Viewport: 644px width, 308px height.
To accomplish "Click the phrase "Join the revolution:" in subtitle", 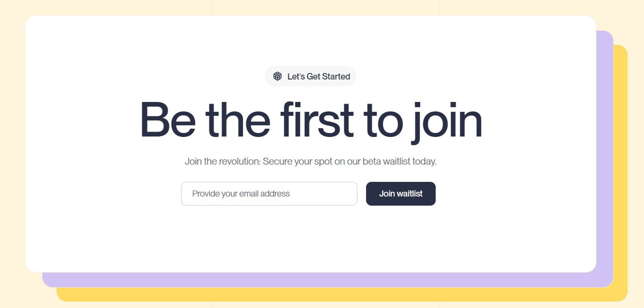I will (x=223, y=161).
